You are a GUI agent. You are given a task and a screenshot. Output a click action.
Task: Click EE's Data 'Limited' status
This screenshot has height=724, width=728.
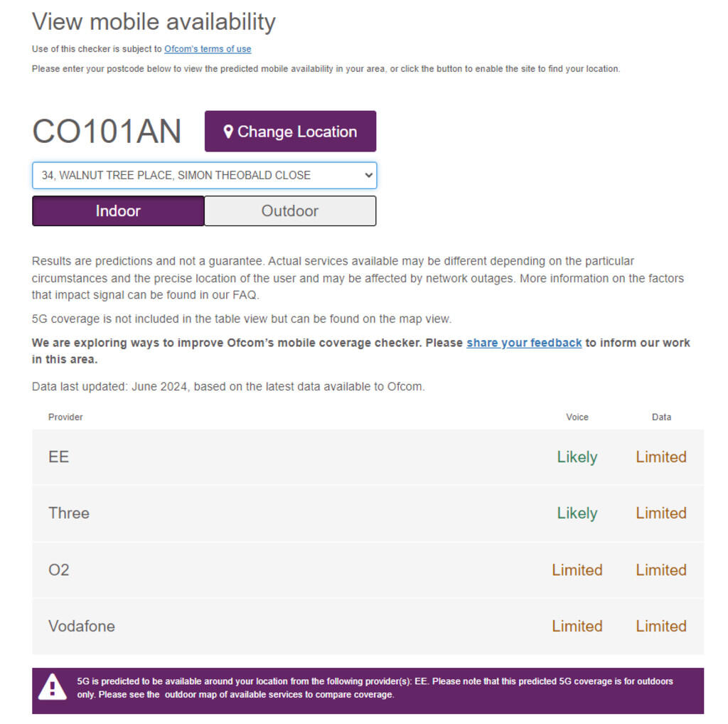[x=660, y=457]
